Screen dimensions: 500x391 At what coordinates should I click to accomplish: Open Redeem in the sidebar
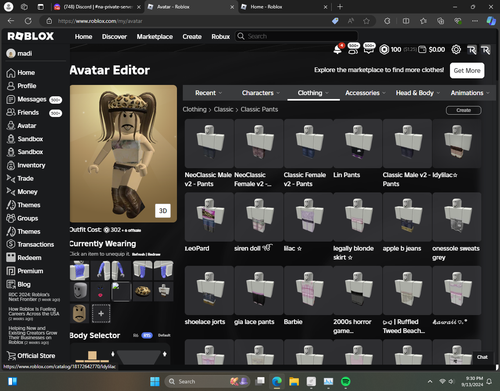24,258
